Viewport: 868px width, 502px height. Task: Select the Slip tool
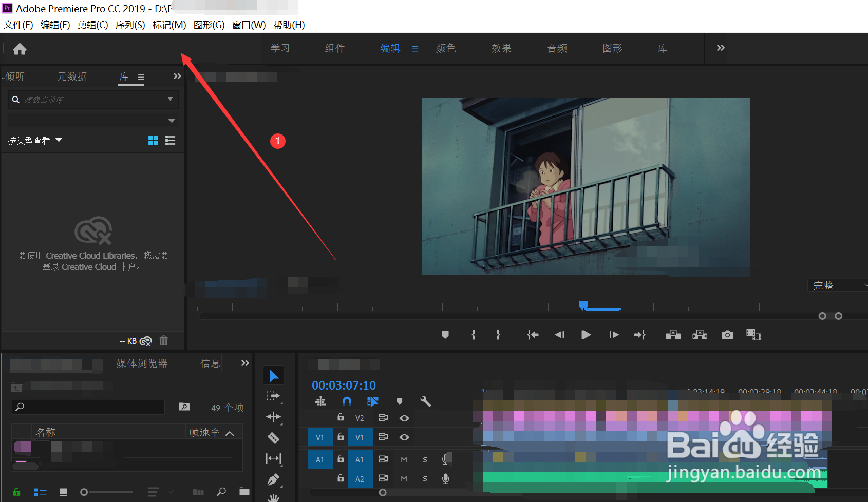[273, 458]
